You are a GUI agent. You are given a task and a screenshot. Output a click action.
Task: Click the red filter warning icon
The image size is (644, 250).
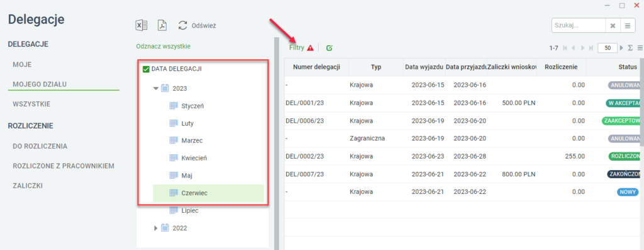[310, 48]
